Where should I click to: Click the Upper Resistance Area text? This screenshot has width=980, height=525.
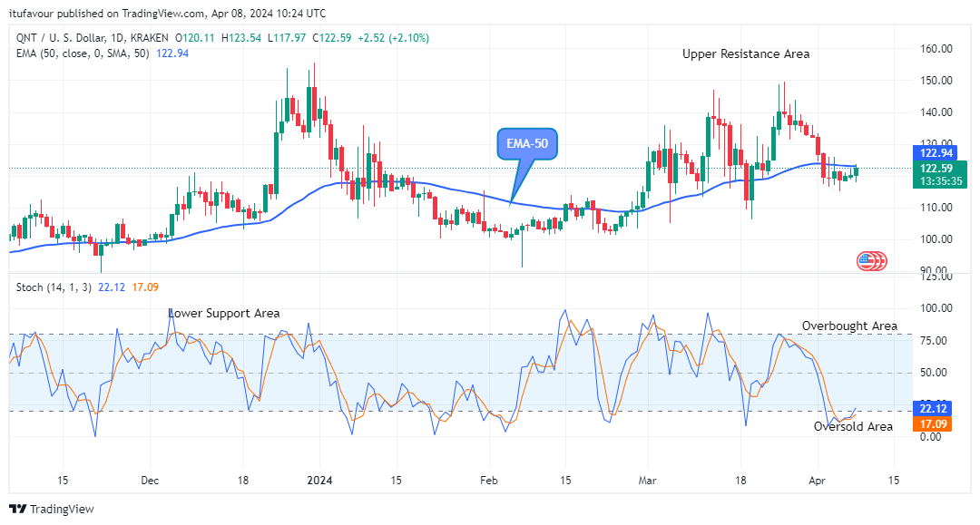tap(746, 54)
